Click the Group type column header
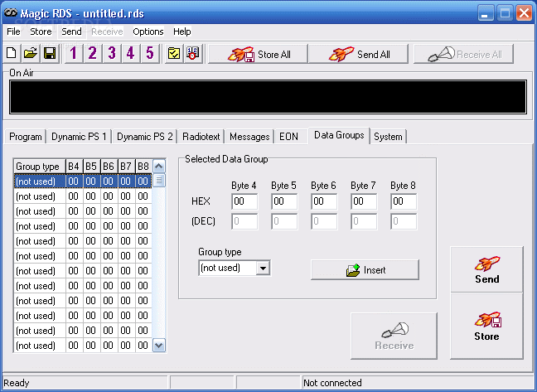 tap(40, 167)
